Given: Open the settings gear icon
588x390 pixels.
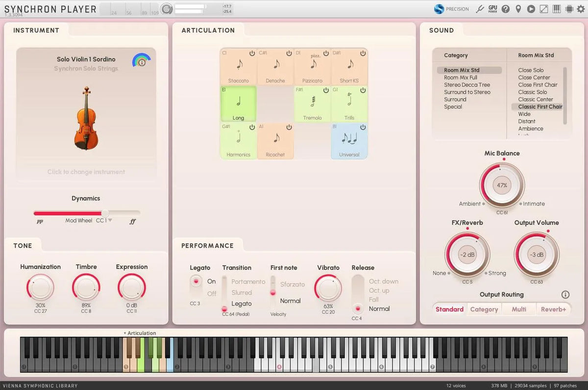Looking at the screenshot, I should pos(582,9).
